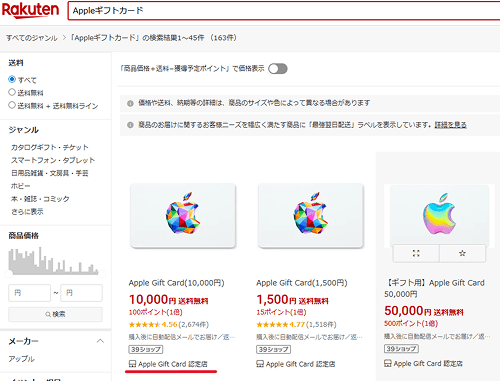Screen dimensions: 500x381
Task: Open the 1,500円 gift card thumbnail
Action: pyautogui.click(x=311, y=216)
